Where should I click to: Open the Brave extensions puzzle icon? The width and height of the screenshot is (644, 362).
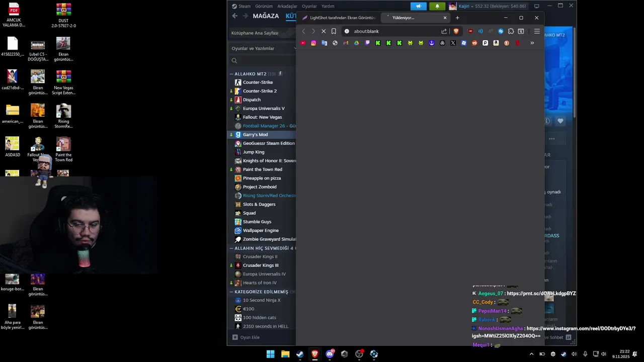coord(511,31)
